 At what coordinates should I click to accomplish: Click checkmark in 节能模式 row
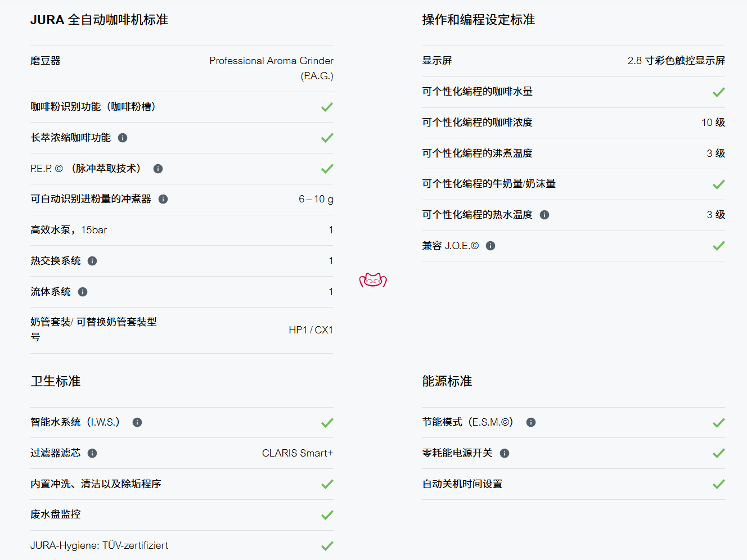pos(719,423)
